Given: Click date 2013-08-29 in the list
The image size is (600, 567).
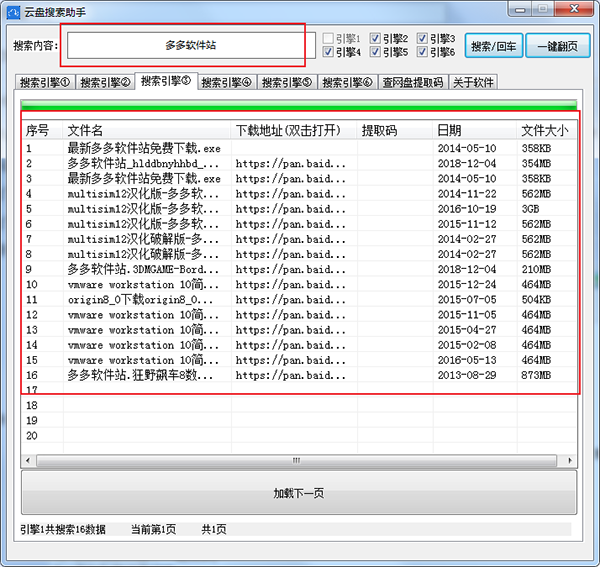Looking at the screenshot, I should tap(467, 375).
